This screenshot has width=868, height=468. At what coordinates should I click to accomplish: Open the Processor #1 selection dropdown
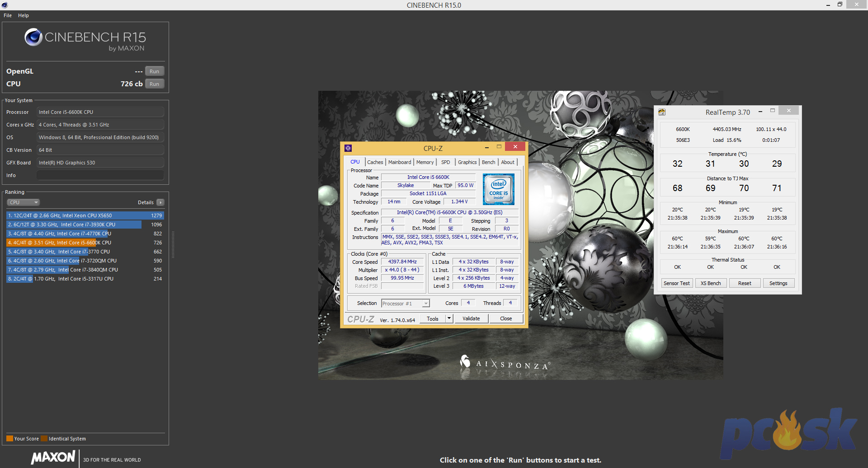[x=406, y=304]
